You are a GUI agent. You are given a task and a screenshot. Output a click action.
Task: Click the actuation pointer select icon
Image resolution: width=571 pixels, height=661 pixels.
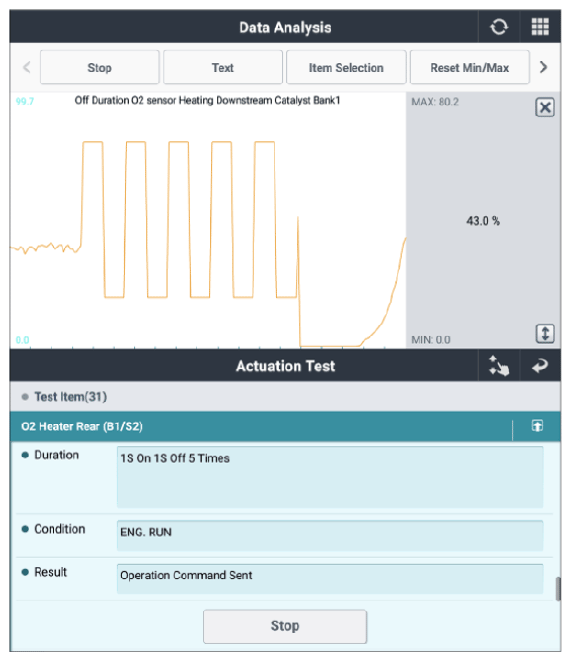tap(499, 365)
